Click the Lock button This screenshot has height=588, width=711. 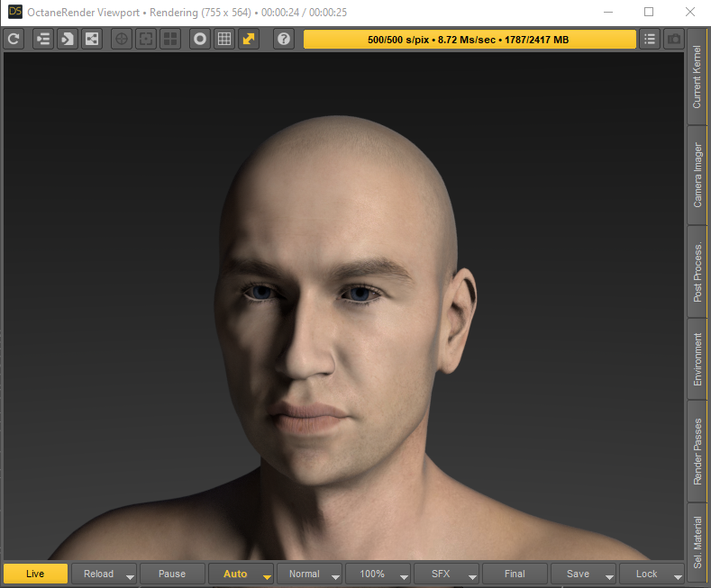646,574
